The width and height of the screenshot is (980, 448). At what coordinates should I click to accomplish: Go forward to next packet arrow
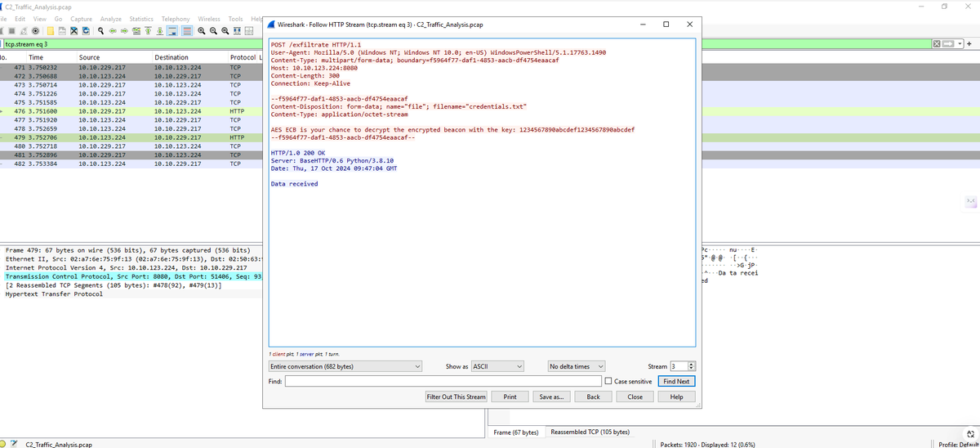tap(124, 31)
